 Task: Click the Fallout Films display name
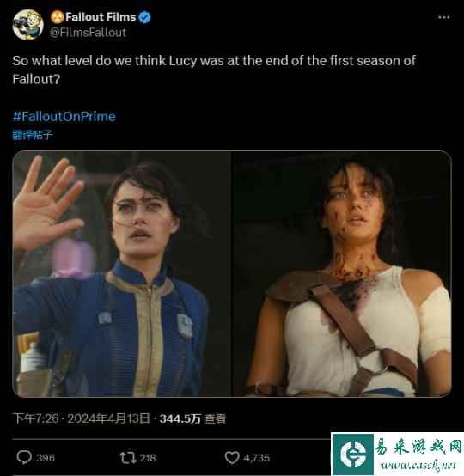101,17
